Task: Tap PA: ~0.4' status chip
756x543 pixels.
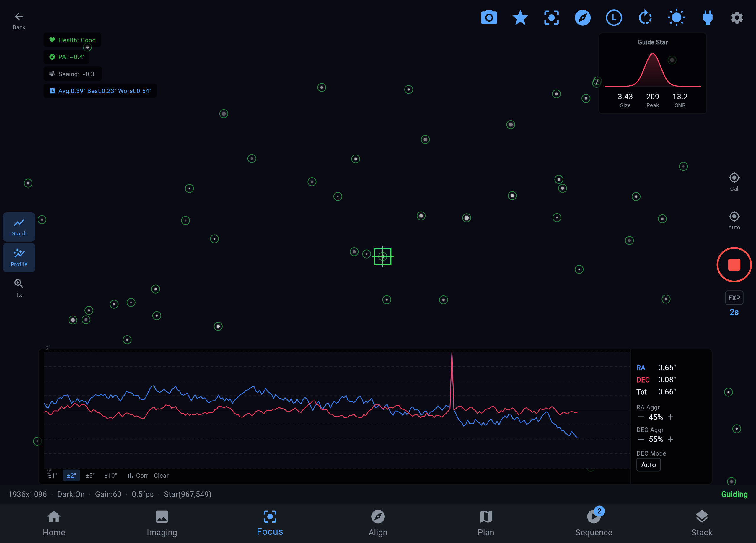Action: tap(66, 57)
